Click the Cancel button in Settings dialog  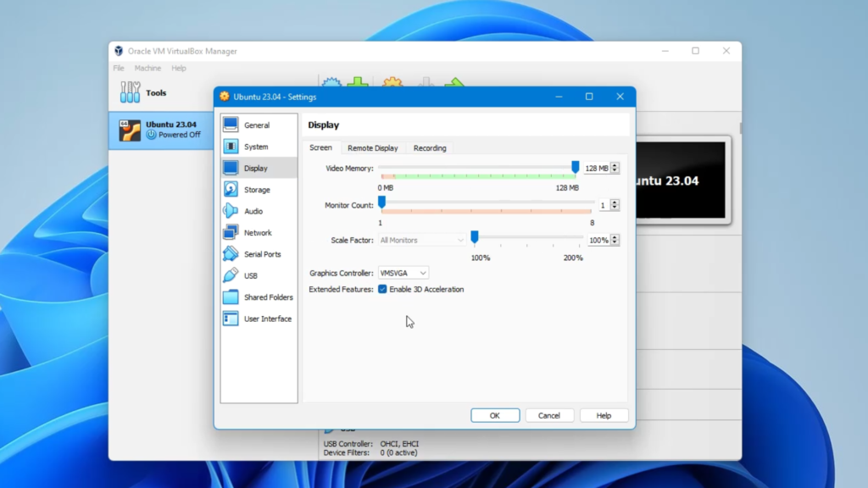click(549, 415)
